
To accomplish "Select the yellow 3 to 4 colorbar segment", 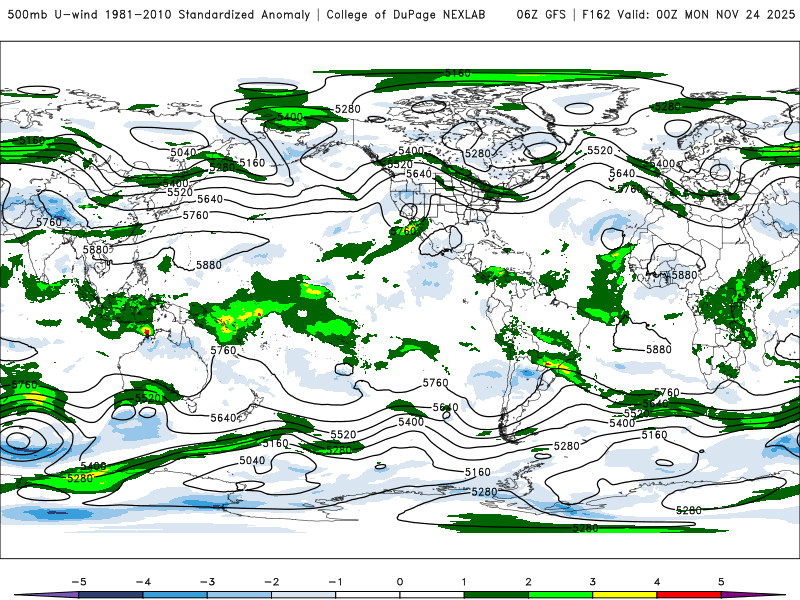I will (x=625, y=595).
